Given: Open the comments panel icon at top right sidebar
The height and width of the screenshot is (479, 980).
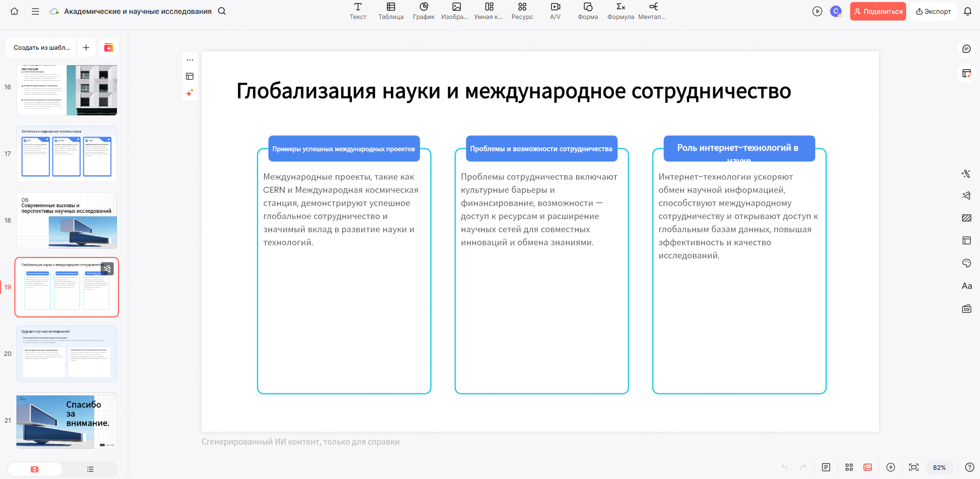Looking at the screenshot, I should pos(967,48).
